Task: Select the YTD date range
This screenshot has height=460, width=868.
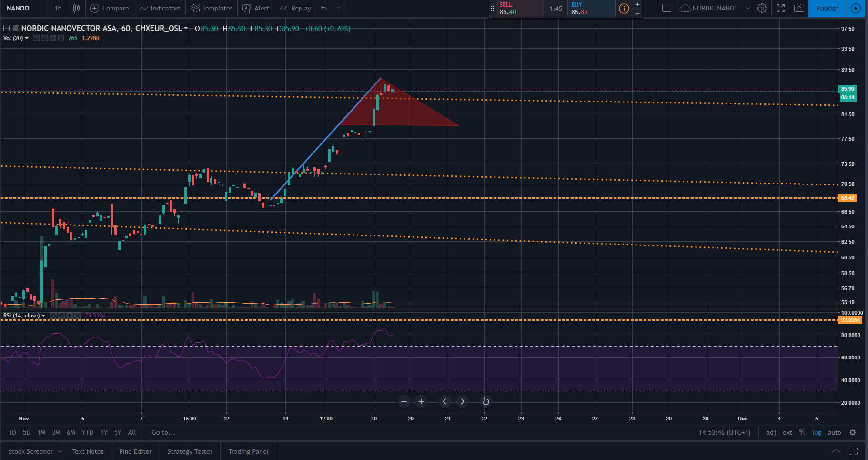Action: [88, 432]
